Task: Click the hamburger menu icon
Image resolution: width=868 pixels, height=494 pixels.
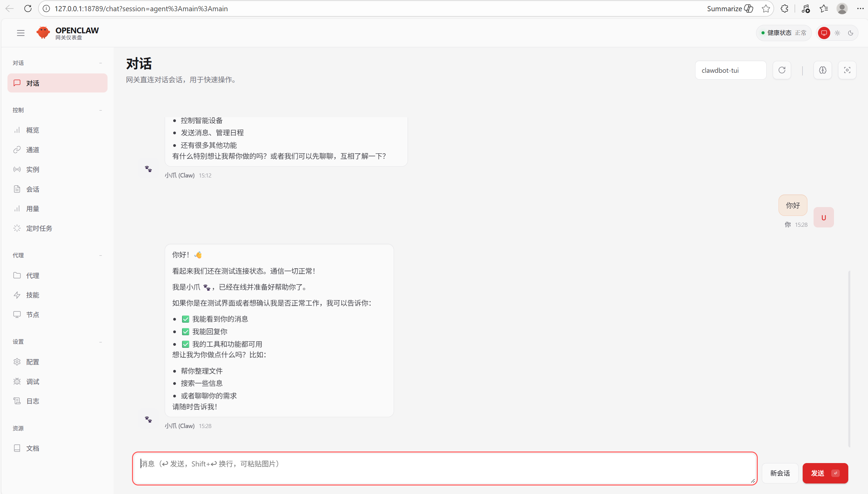Action: [x=21, y=33]
